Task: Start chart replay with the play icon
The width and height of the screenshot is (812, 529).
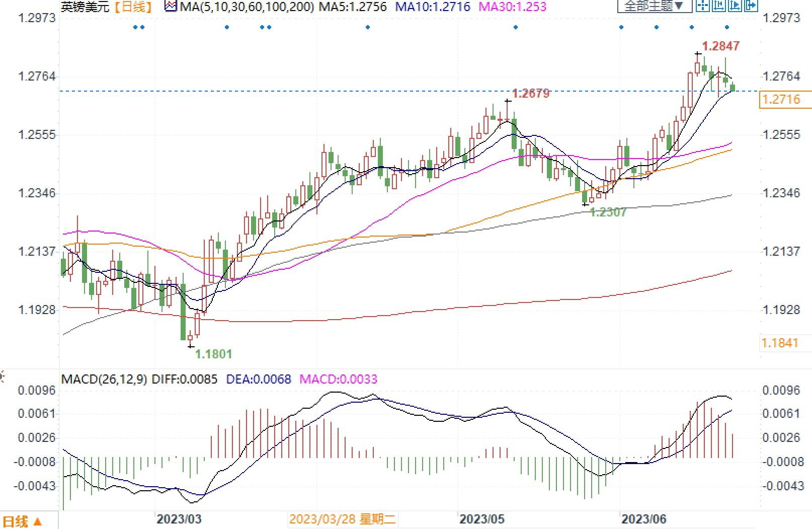Action: click(x=735, y=6)
